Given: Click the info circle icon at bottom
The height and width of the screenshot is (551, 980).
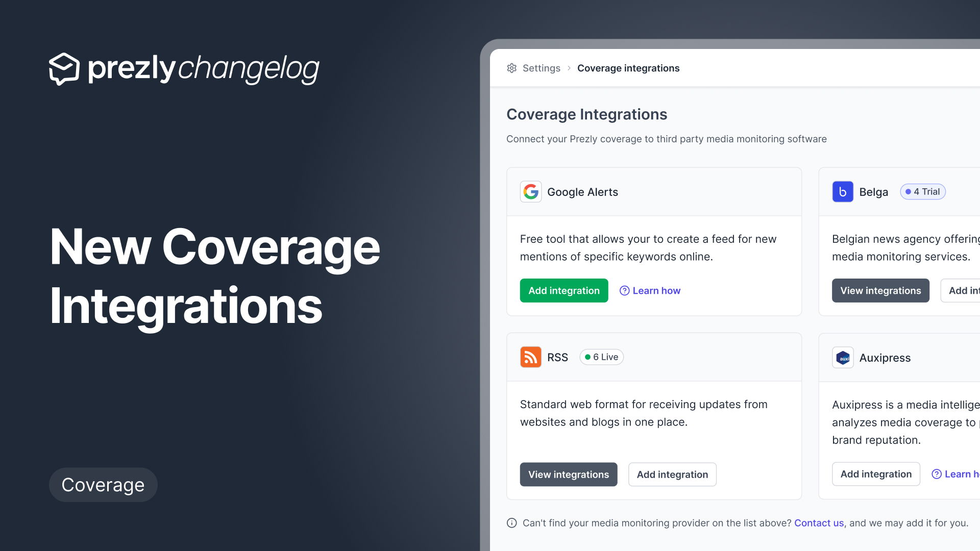Looking at the screenshot, I should pos(510,524).
